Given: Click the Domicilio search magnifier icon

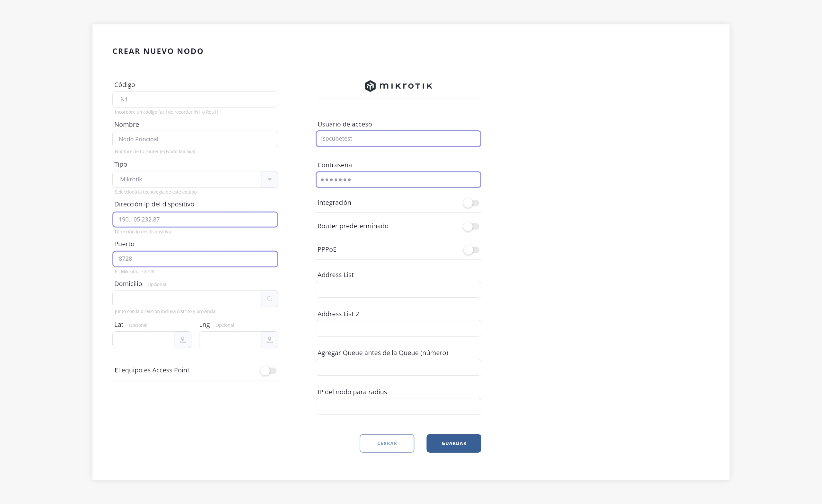Looking at the screenshot, I should [269, 299].
